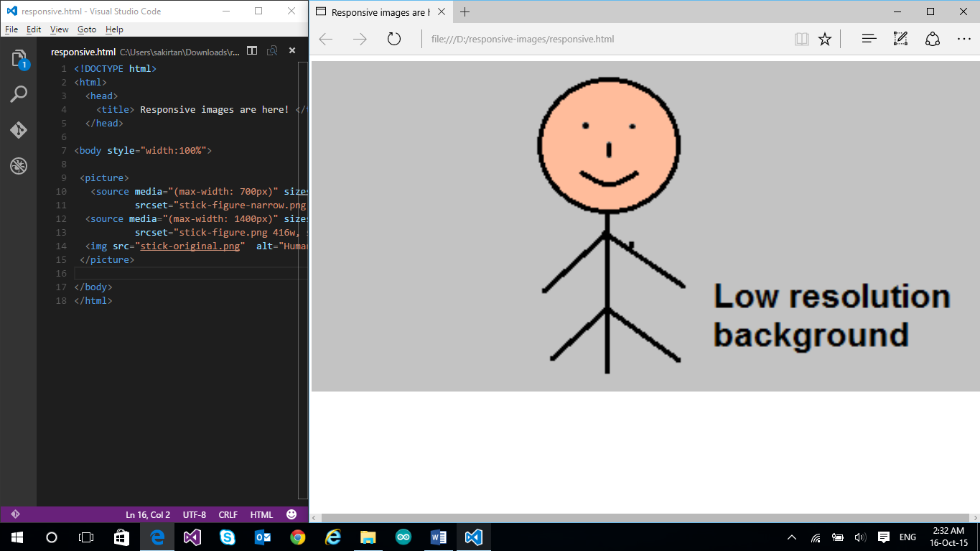Screen dimensions: 980x551
Task: Click the split editor icon
Action: pyautogui.click(x=252, y=51)
